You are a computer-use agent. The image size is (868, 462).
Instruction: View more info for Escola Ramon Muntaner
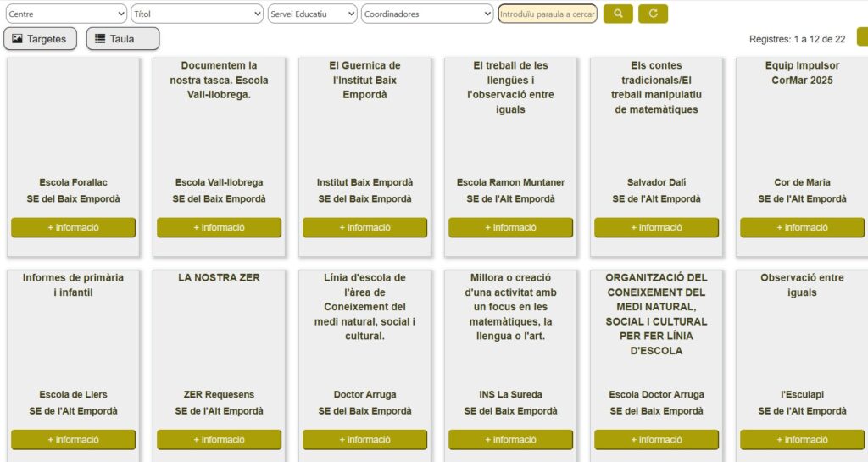(510, 227)
